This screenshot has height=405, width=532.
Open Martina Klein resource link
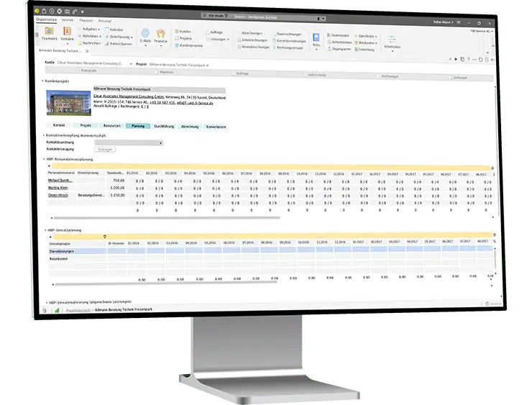coord(58,188)
